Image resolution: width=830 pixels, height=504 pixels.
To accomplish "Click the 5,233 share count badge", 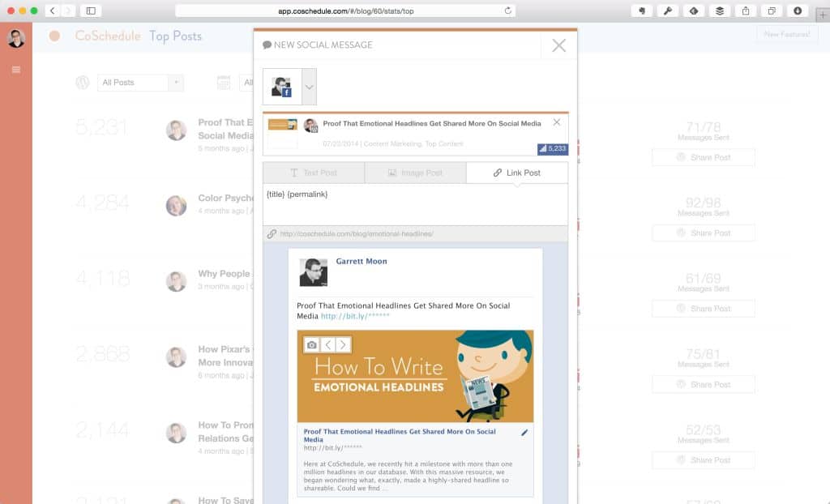I will click(x=553, y=149).
